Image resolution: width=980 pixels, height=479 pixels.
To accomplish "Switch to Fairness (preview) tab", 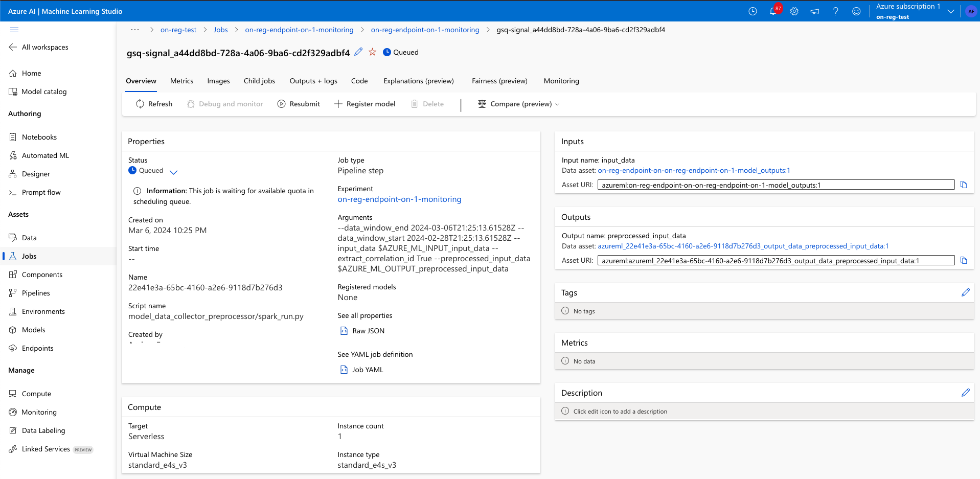I will pyautogui.click(x=499, y=81).
